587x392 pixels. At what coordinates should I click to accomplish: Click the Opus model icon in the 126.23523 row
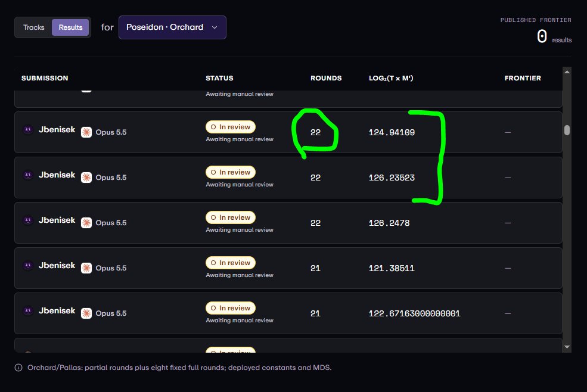tap(86, 178)
